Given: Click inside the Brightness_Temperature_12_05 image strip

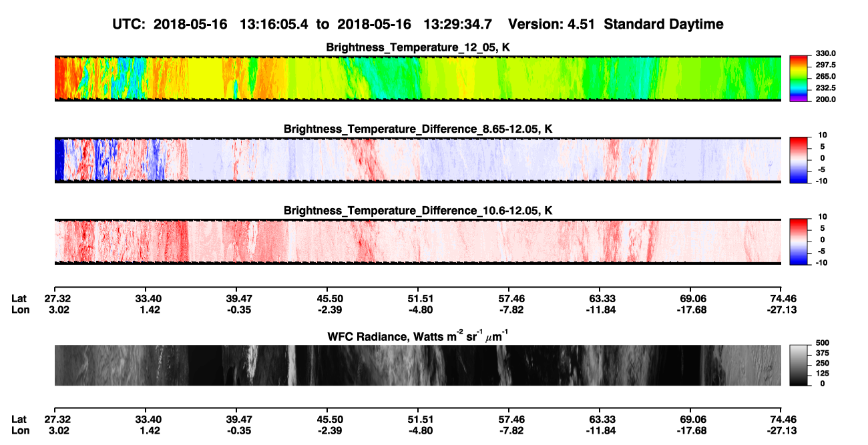Looking at the screenshot, I should coord(417,78).
